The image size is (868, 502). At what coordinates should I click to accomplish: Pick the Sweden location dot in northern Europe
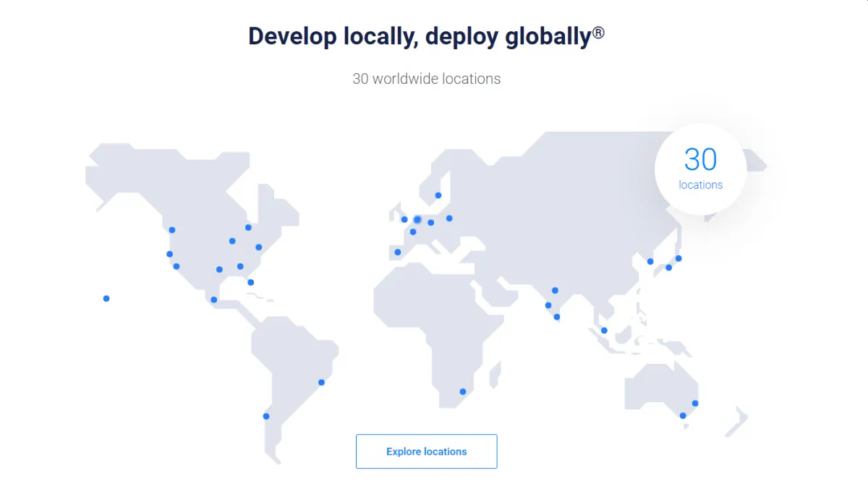tap(438, 195)
